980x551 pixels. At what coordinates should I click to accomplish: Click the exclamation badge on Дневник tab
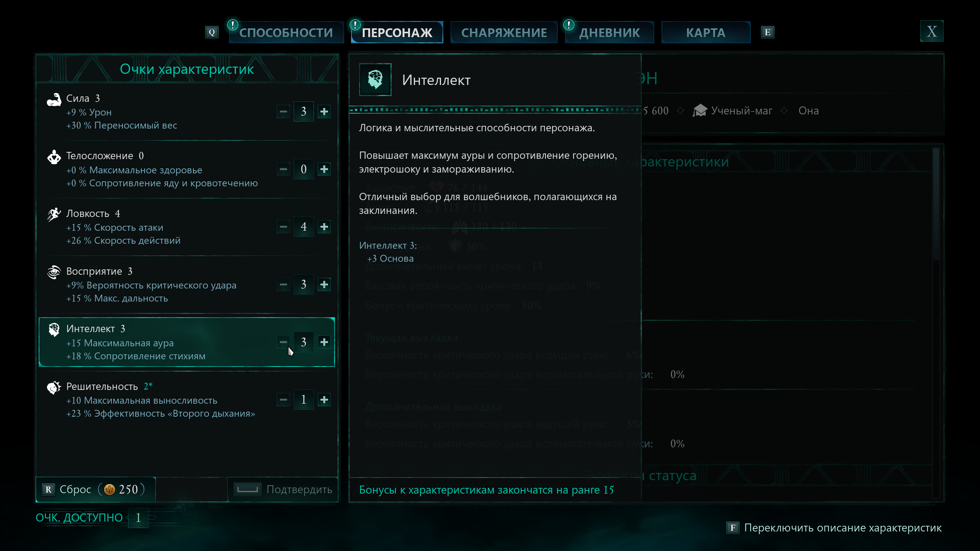(x=569, y=25)
